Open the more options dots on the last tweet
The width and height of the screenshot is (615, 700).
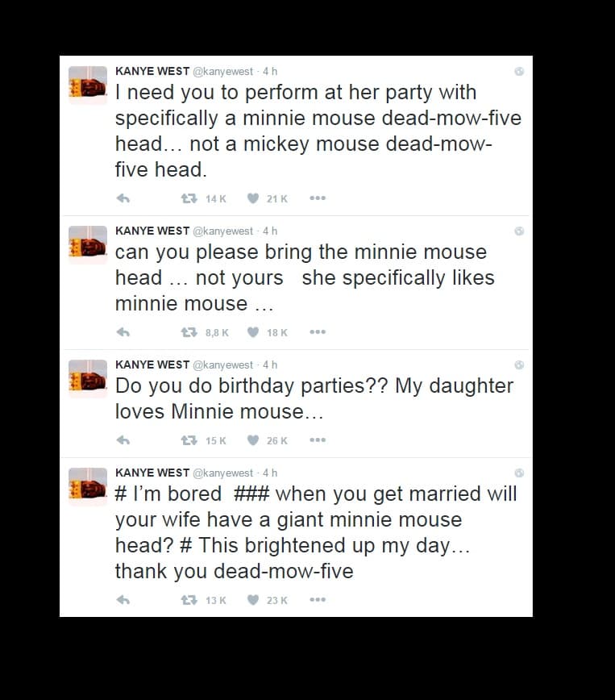pyautogui.click(x=317, y=600)
